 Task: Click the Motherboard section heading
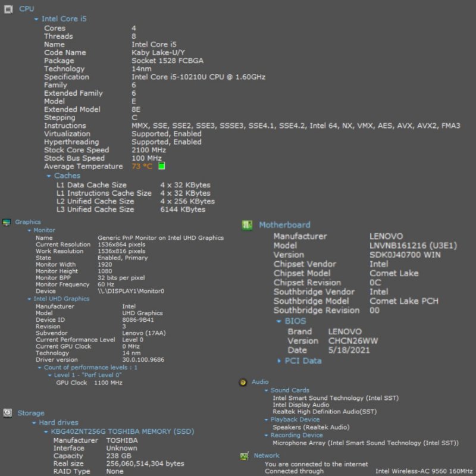(x=284, y=225)
